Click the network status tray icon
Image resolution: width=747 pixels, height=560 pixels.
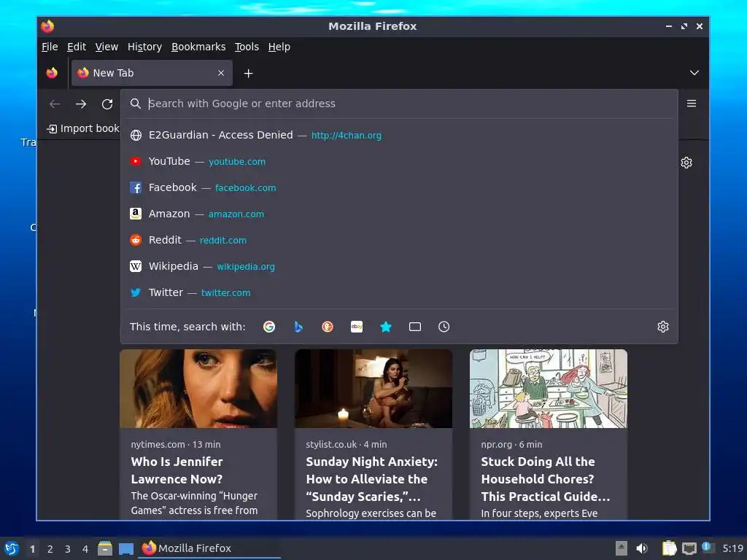click(x=689, y=548)
